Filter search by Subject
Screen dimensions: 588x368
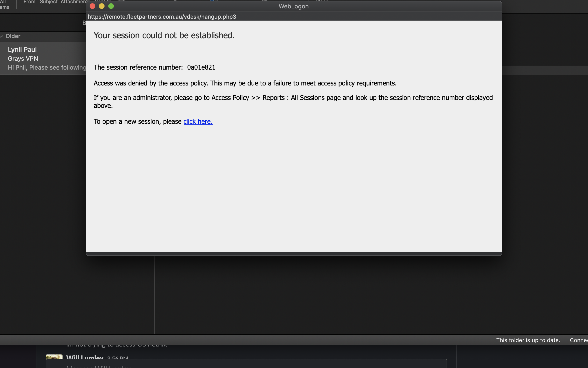[48, 2]
